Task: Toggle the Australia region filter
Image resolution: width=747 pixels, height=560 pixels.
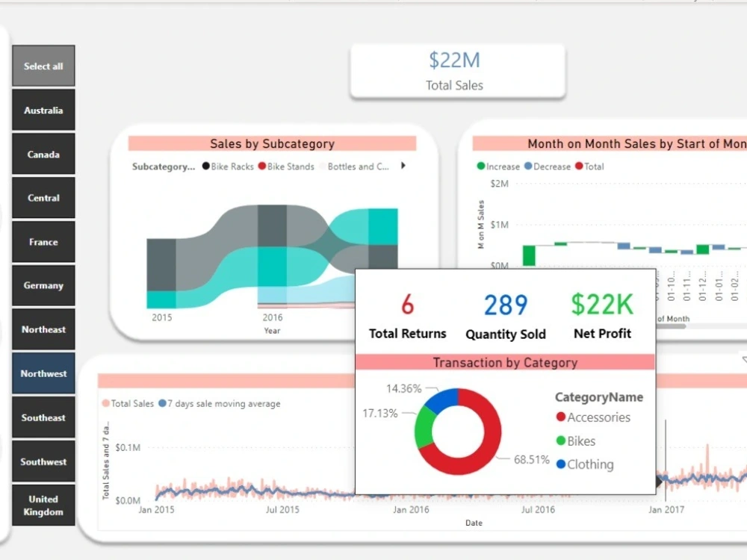Action: pos(43,110)
